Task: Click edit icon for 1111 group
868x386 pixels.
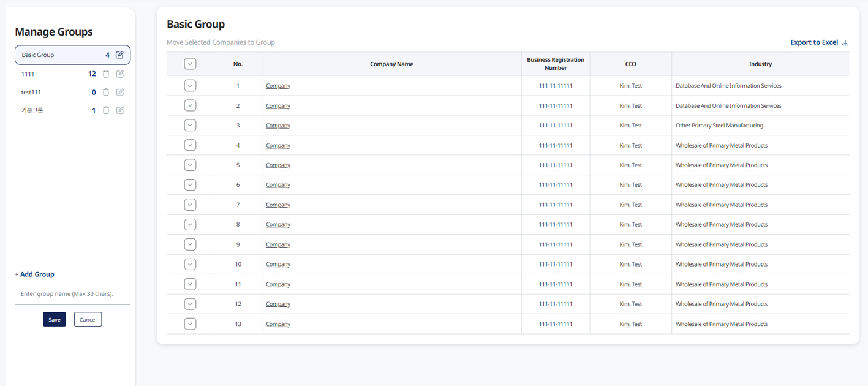Action: pyautogui.click(x=120, y=74)
